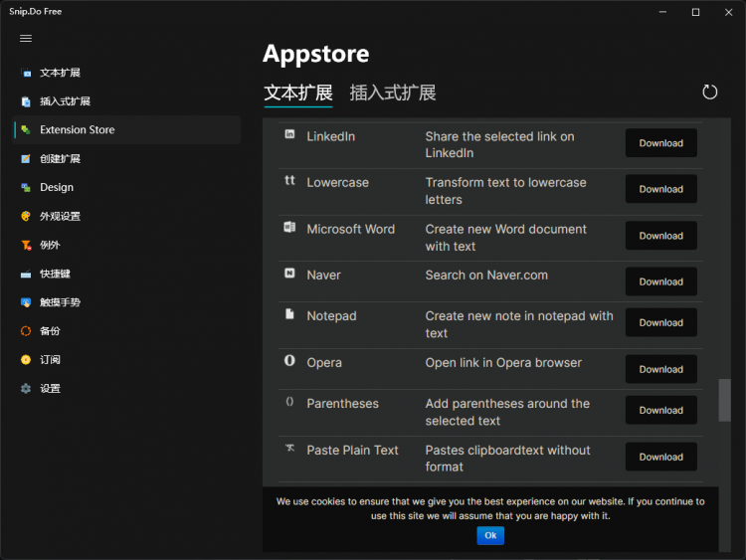Open the Design sidebar item
Screen dimensions: 746x560
pos(57,187)
